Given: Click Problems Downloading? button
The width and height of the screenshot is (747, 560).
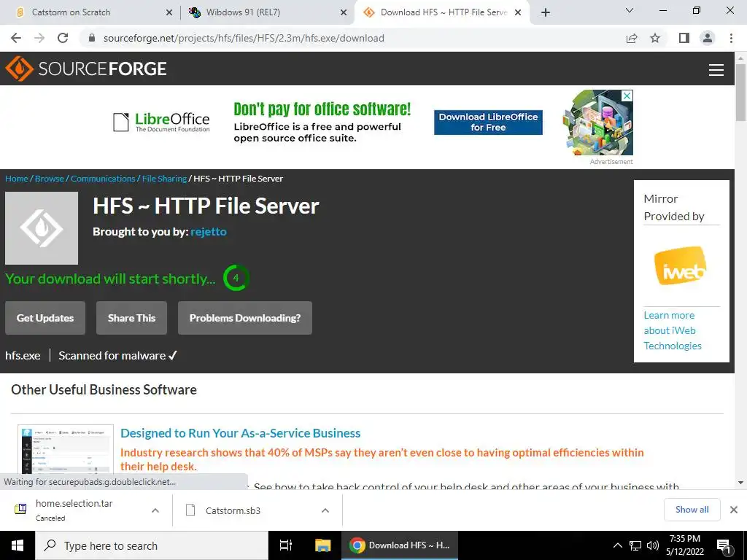Looking at the screenshot, I should point(245,318).
